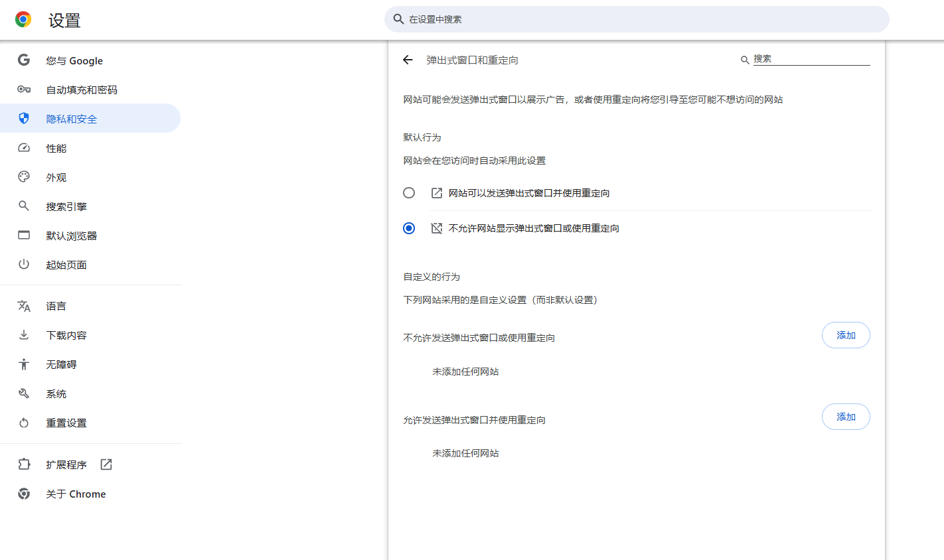Click the accessibility person icon beside 无障碍
Viewport: 944px width, 560px height.
[x=24, y=364]
